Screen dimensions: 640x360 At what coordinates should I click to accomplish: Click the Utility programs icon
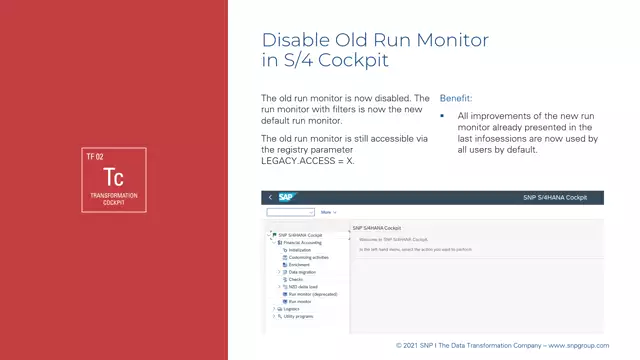280,316
